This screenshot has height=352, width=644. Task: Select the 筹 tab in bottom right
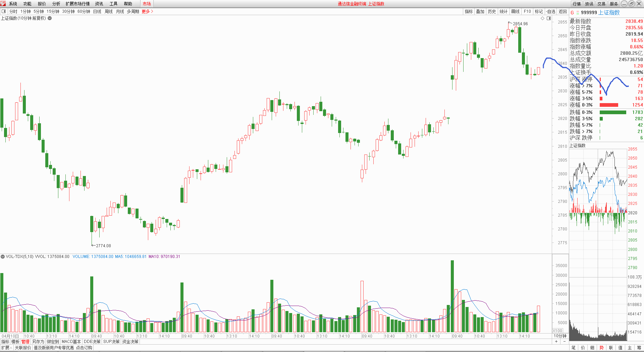[639, 348]
